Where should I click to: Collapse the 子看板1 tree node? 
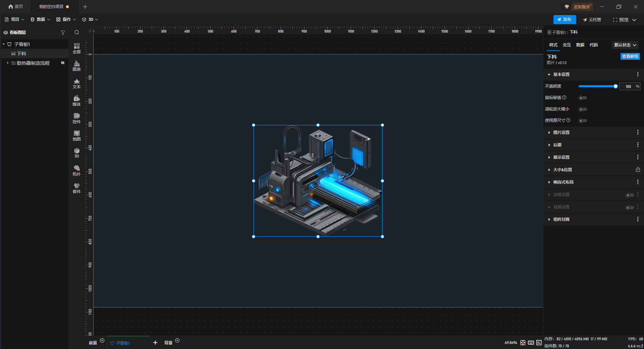[4, 44]
